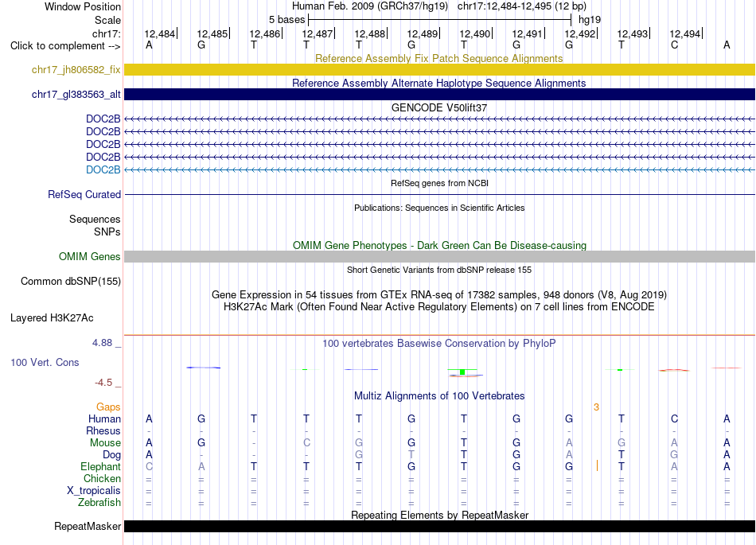Click the Dog species row label
The height and width of the screenshot is (545, 756).
[x=111, y=454]
